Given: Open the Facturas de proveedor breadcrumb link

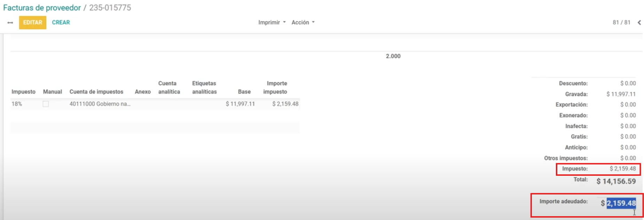Looking at the screenshot, I should click(42, 8).
